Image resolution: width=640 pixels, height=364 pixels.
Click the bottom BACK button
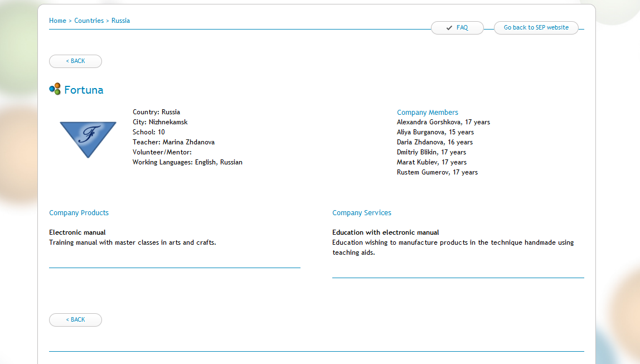coord(75,320)
